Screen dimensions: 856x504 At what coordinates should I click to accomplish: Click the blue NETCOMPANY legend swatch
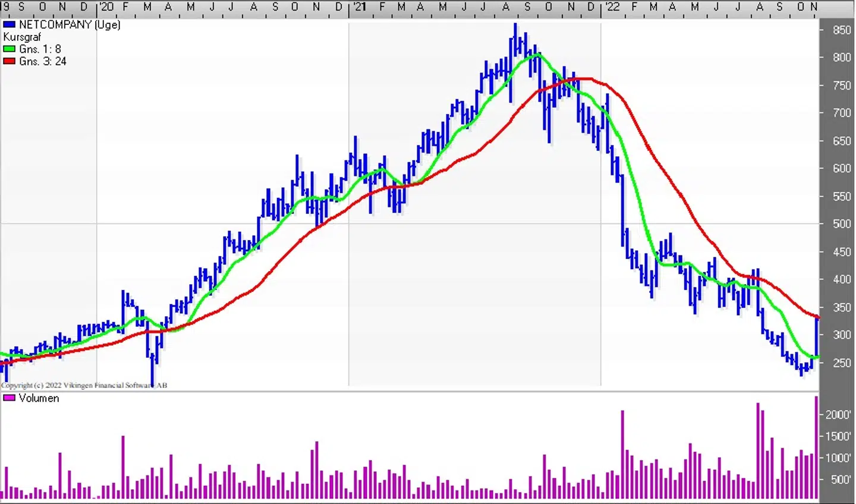(x=9, y=25)
